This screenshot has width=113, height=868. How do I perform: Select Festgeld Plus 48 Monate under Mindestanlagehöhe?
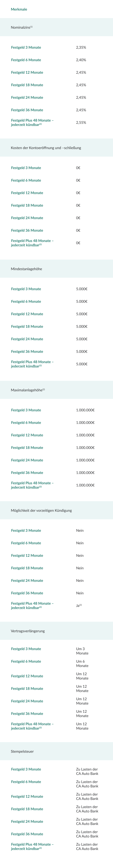[32, 364]
